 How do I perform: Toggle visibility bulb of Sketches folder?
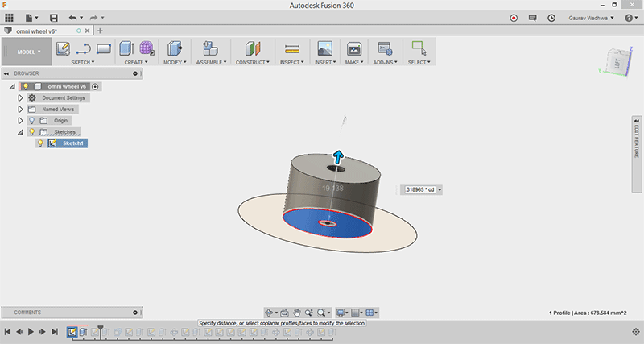[32, 131]
